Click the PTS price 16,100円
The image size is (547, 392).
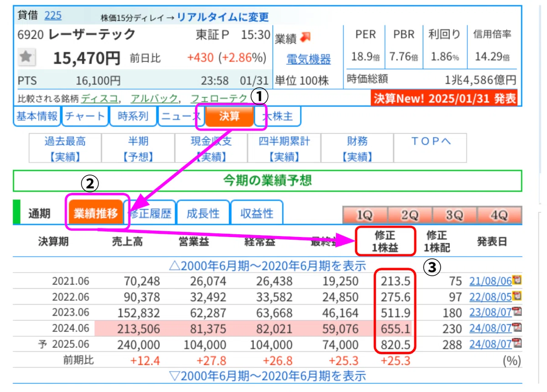pyautogui.click(x=98, y=81)
